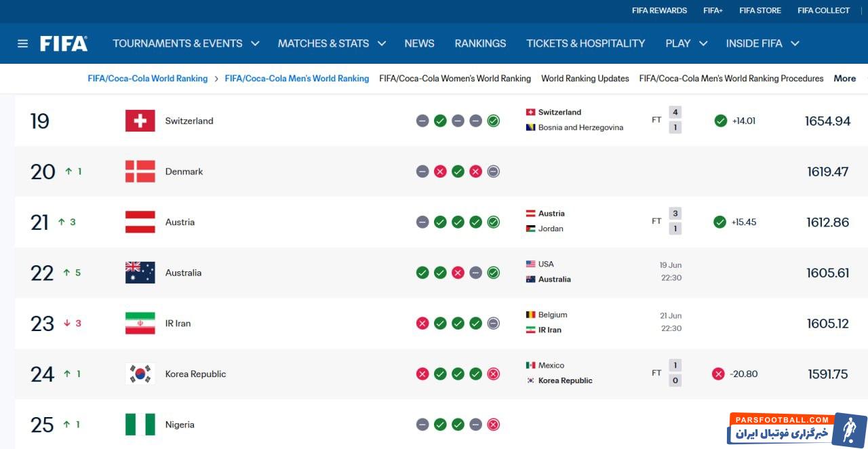Click the Australia flag icon
The image size is (868, 449).
[x=140, y=273]
